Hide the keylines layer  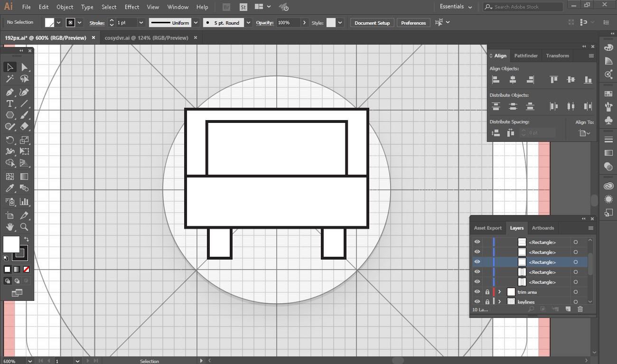477,302
